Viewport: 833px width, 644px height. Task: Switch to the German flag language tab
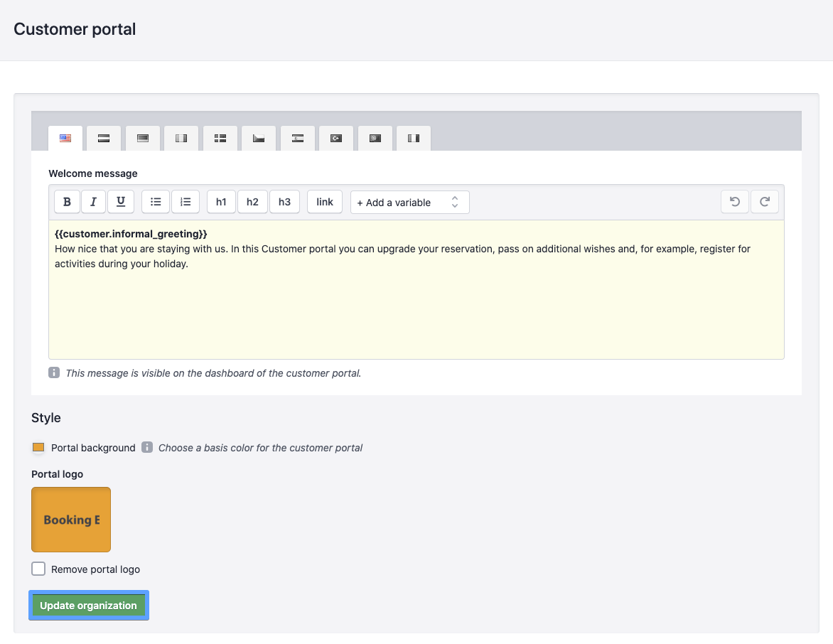point(143,138)
